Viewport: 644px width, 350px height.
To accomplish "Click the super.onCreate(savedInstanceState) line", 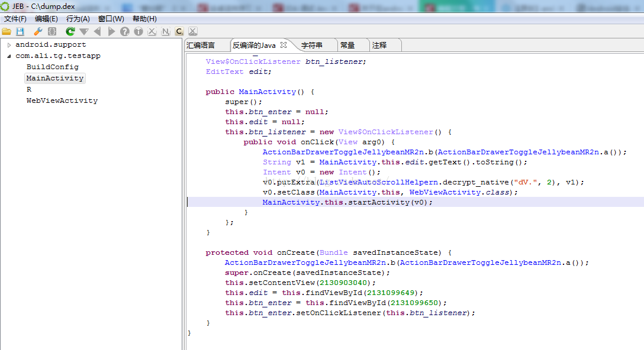I will (307, 273).
